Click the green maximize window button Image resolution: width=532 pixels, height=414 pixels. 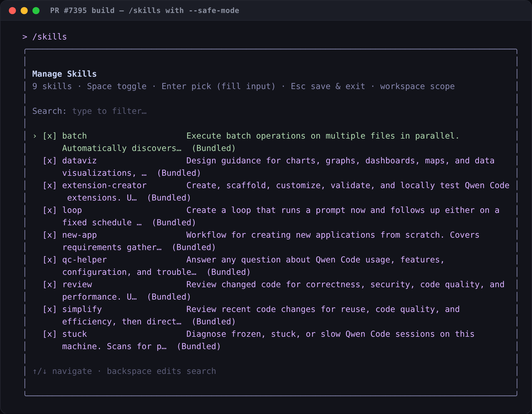[x=36, y=11]
